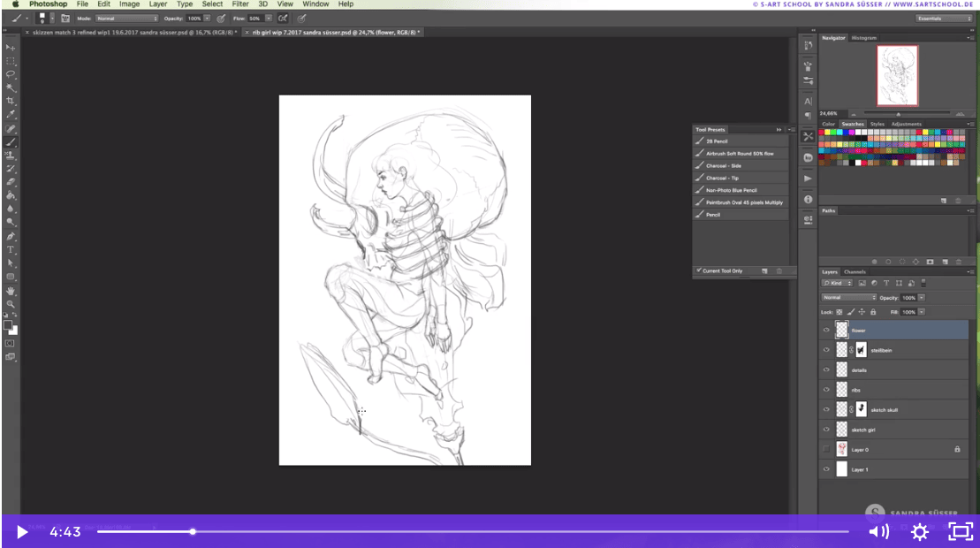The image size is (980, 548).
Task: Click lock transparent pixels icon
Action: (x=839, y=312)
